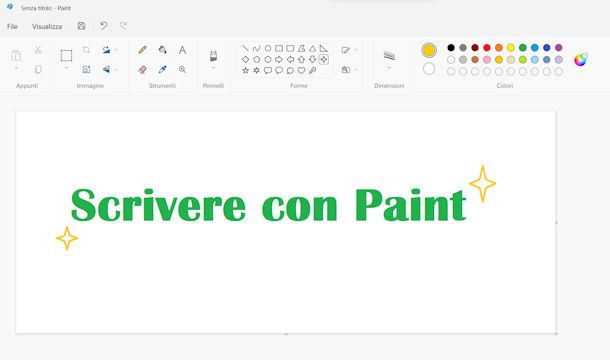Select the Pencil tool

pos(143,50)
